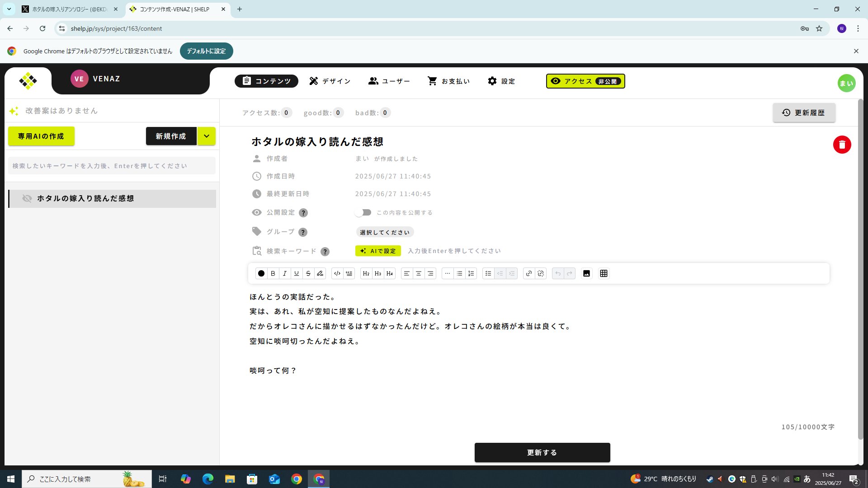868x488 pixels.
Task: Insert a numbered list
Action: 471,273
